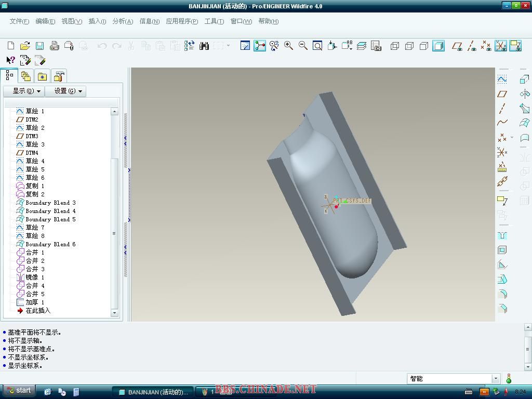Screen dimensions: 532x399
Task: Open the 设置 dropdown in model tree
Action: (x=65, y=91)
